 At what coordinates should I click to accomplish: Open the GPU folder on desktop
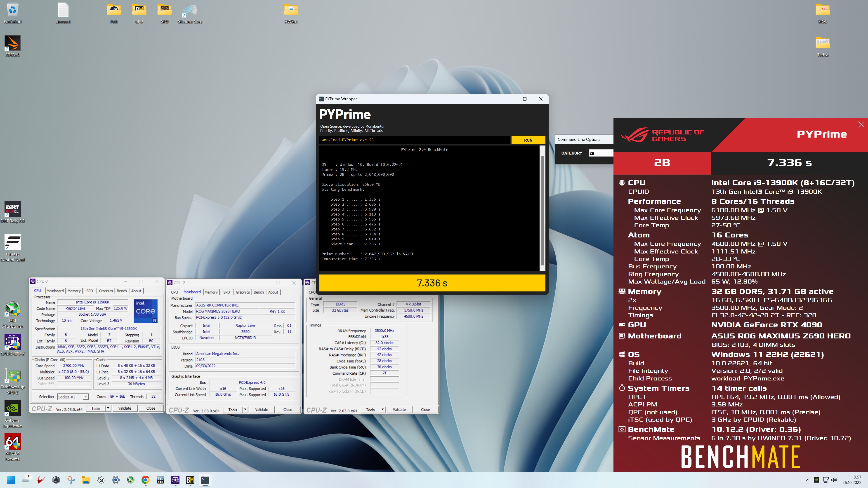tap(164, 13)
